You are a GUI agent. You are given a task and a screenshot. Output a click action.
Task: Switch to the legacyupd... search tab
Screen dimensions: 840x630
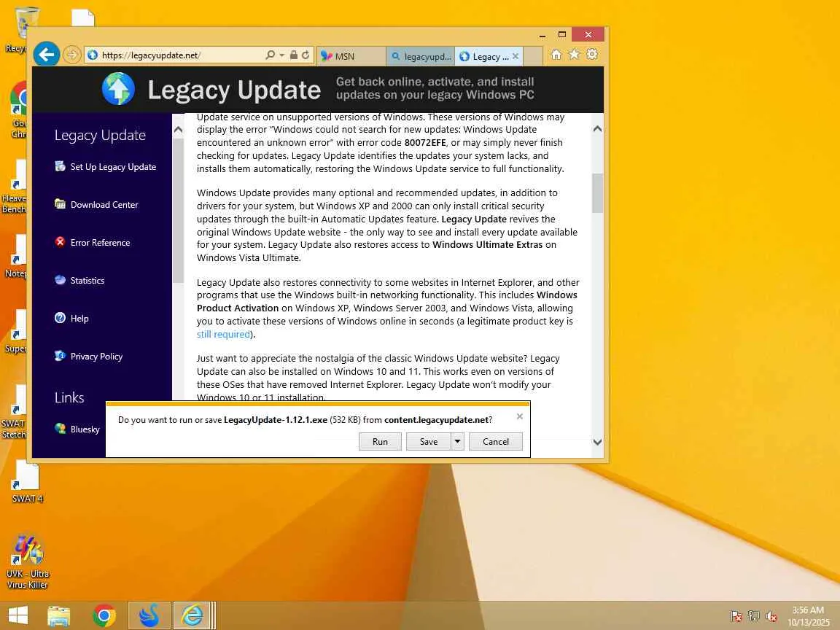(x=420, y=56)
